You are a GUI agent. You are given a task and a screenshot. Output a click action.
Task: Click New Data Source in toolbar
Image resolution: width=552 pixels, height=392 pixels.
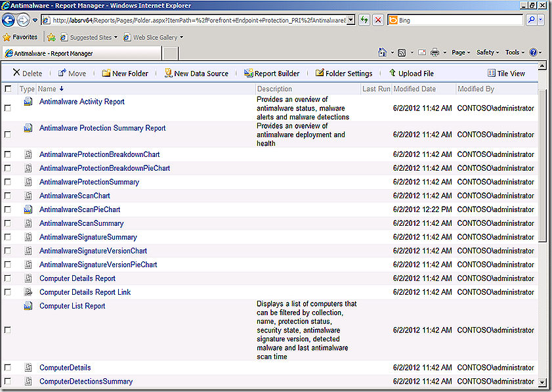tap(196, 74)
